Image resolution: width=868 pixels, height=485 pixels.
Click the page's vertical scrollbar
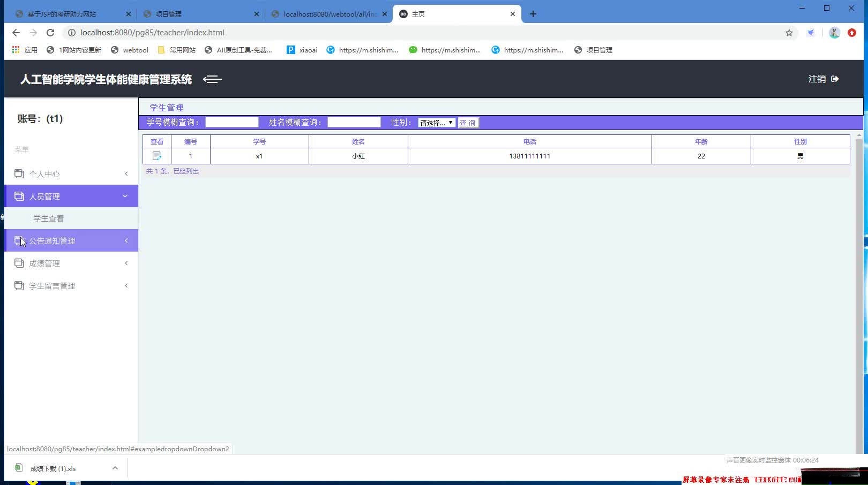859,293
